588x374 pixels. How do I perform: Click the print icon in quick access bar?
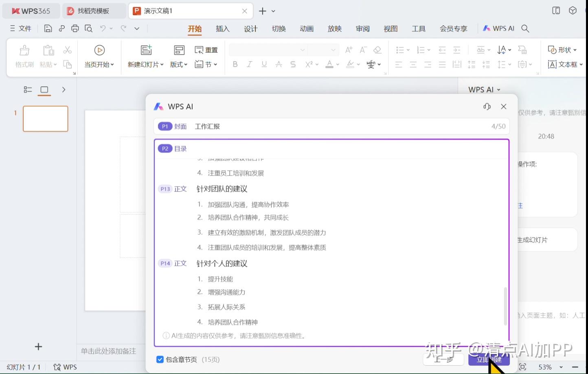click(75, 28)
